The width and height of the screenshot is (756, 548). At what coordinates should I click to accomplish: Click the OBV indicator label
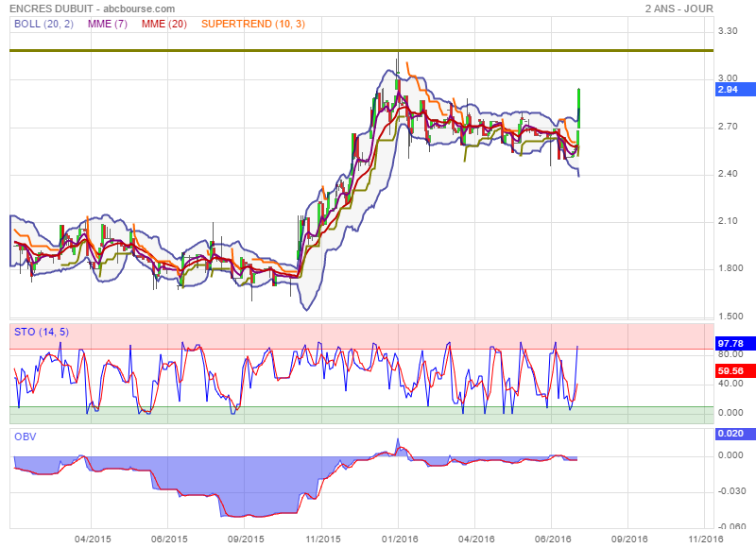tap(26, 437)
